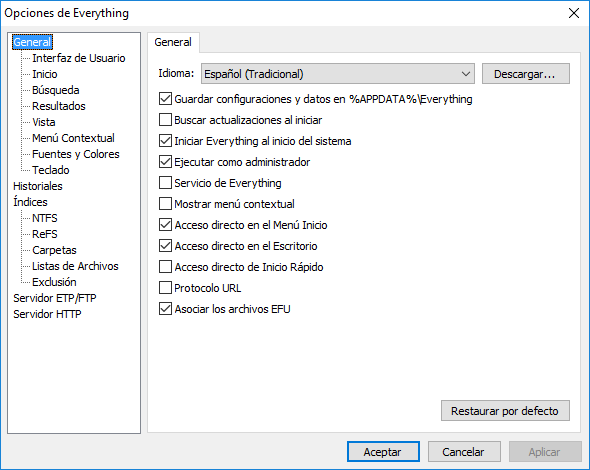The width and height of the screenshot is (590, 470).
Task: Select Fuentes y Colores tree item
Action: 76,154
